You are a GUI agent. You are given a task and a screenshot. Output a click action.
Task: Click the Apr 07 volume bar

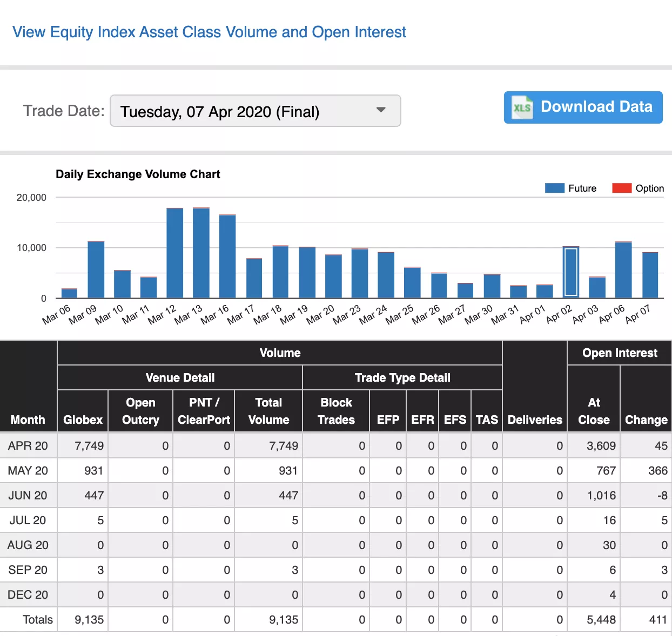(x=650, y=275)
